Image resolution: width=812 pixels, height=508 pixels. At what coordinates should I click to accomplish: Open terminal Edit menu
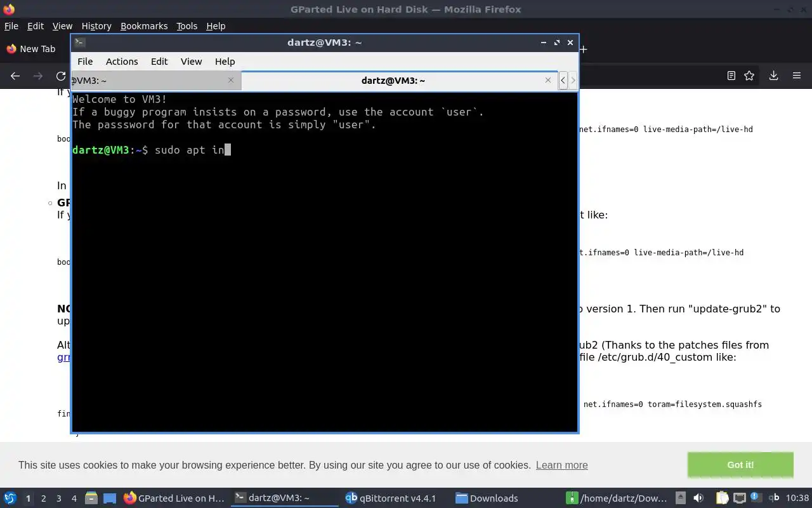pos(159,62)
